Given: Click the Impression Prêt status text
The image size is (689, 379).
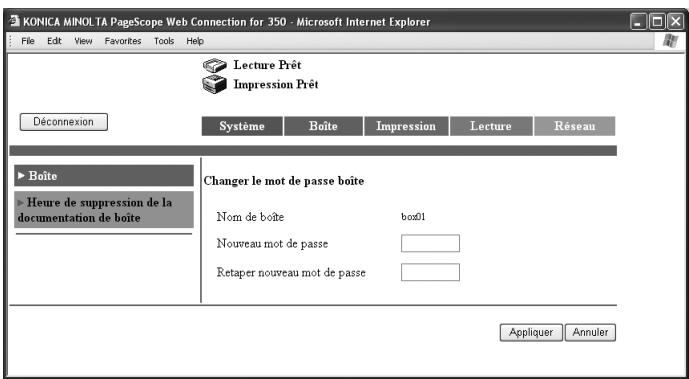Looking at the screenshot, I should 276,84.
